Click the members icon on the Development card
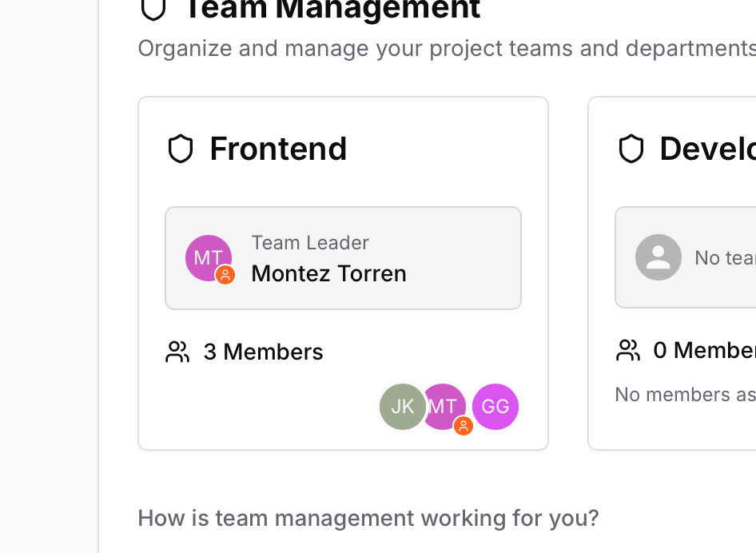Viewport: 756px width, 553px height. 628,349
